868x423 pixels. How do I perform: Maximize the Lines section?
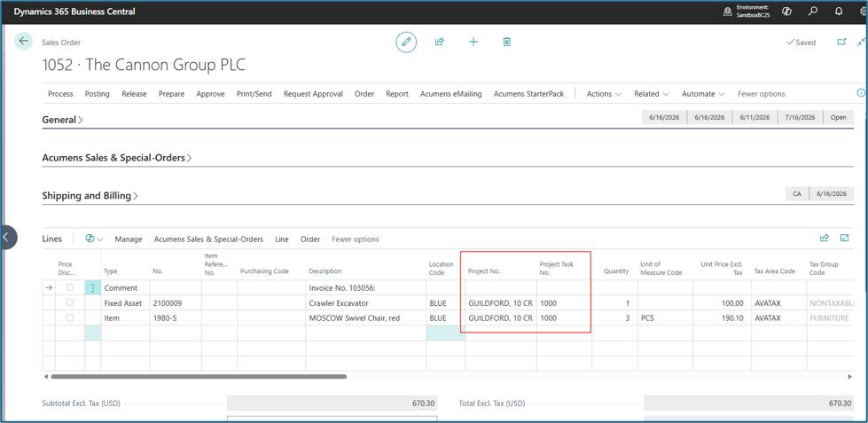(x=845, y=238)
